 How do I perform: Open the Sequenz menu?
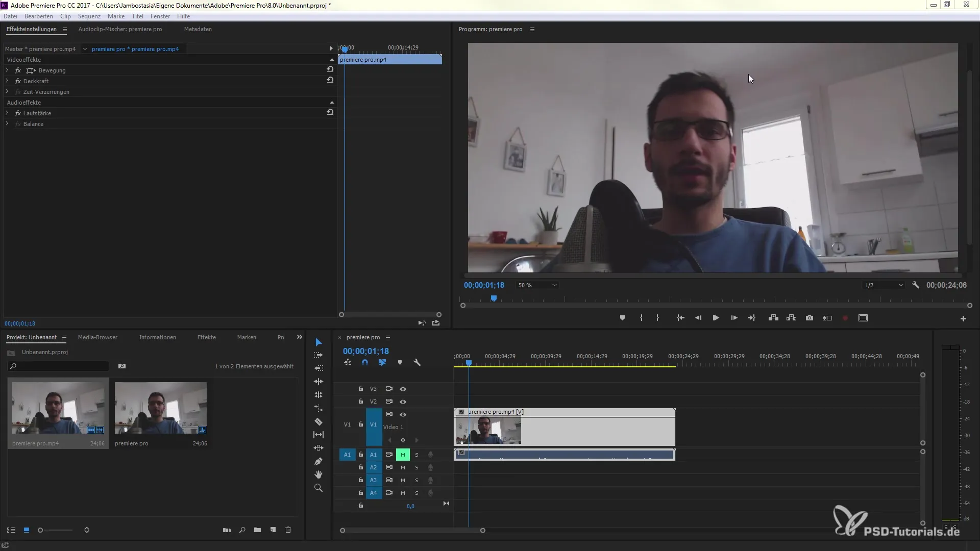(89, 16)
